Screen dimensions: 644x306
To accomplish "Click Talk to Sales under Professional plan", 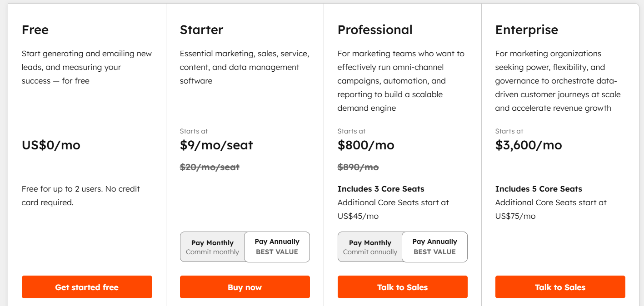I will (x=402, y=287).
